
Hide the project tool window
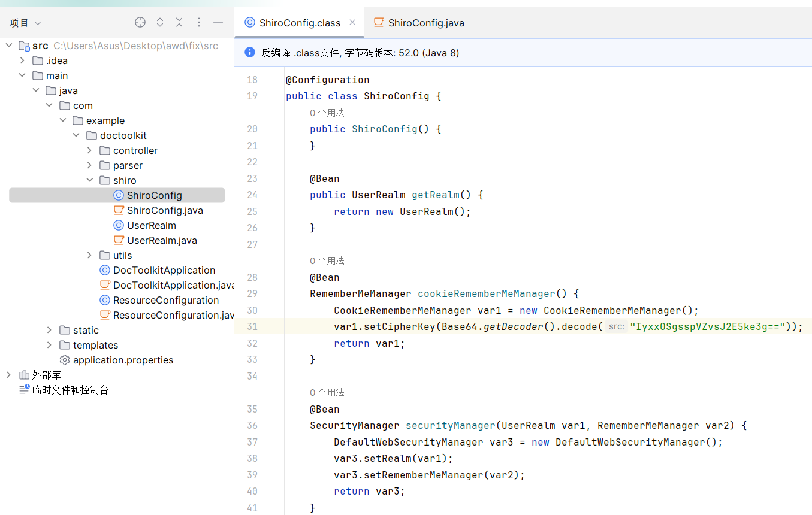[x=218, y=23]
